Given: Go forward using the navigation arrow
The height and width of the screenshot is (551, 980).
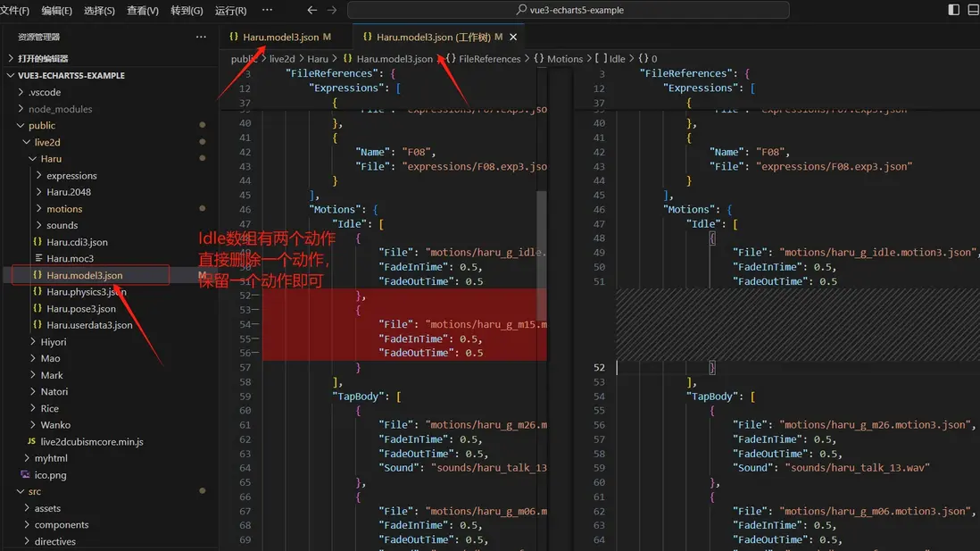Looking at the screenshot, I should [x=332, y=10].
